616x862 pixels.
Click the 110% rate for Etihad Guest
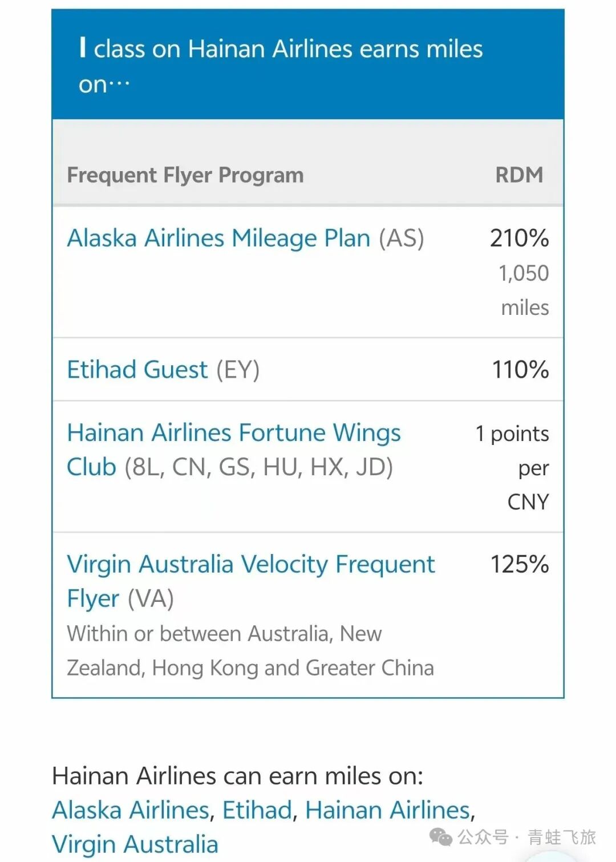[520, 370]
